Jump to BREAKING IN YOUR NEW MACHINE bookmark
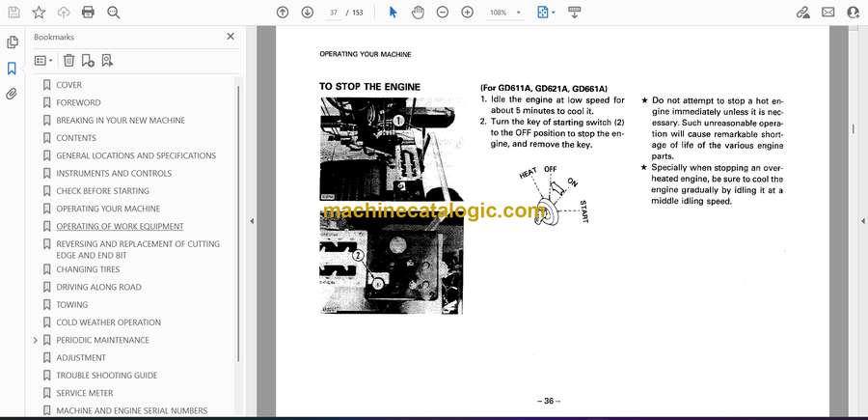The height and width of the screenshot is (420, 868). point(121,121)
